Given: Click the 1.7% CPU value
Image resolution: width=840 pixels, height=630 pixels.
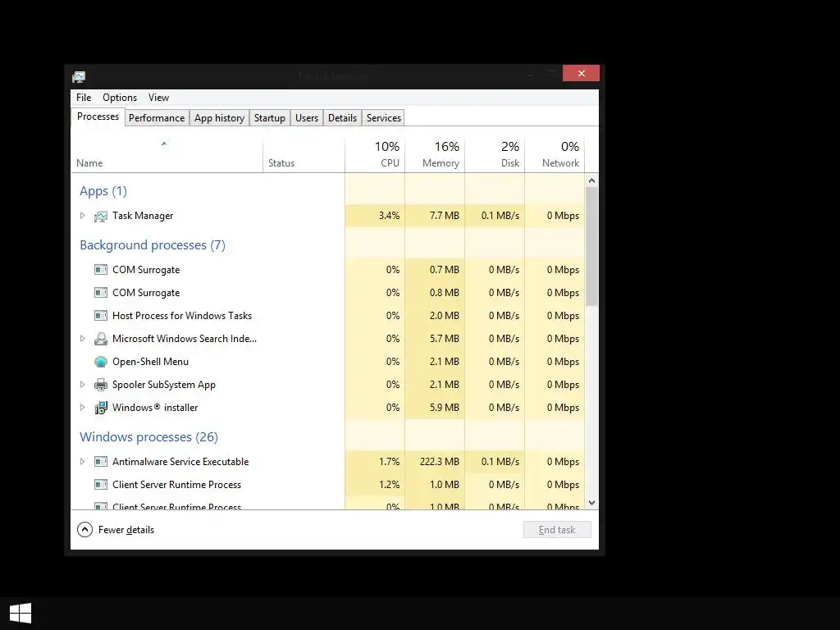Looking at the screenshot, I should (390, 461).
